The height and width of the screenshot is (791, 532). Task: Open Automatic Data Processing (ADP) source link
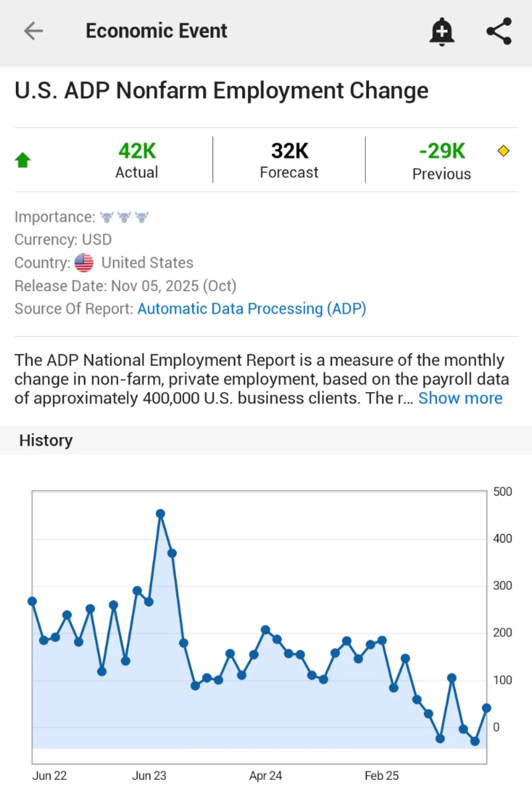pos(252,309)
